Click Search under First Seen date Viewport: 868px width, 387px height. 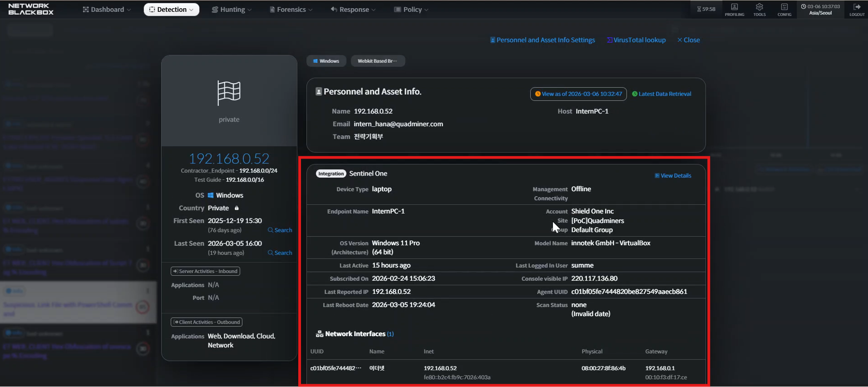280,230
